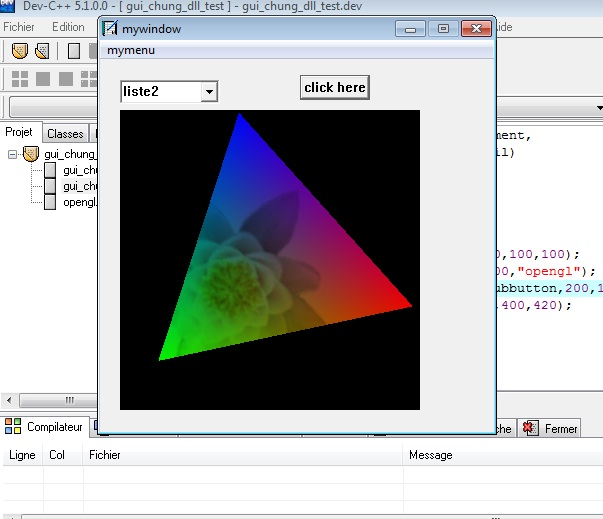Click the mywindow title bar app icon

click(x=111, y=29)
